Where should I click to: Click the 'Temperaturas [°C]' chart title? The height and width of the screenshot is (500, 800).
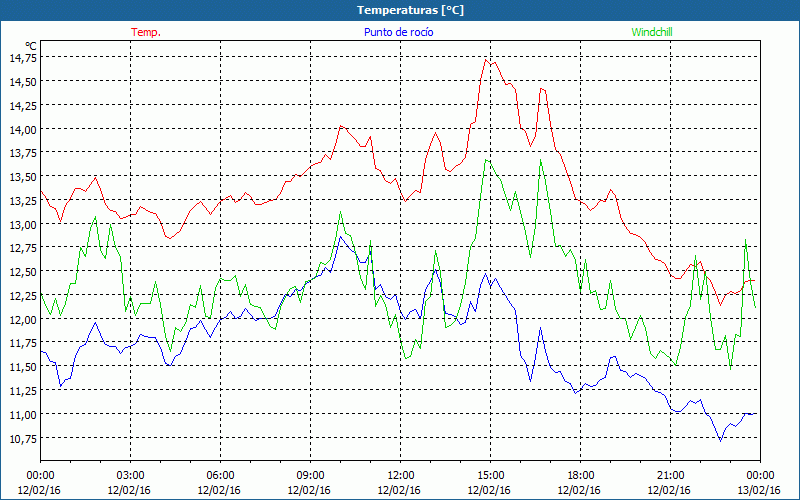410,10
